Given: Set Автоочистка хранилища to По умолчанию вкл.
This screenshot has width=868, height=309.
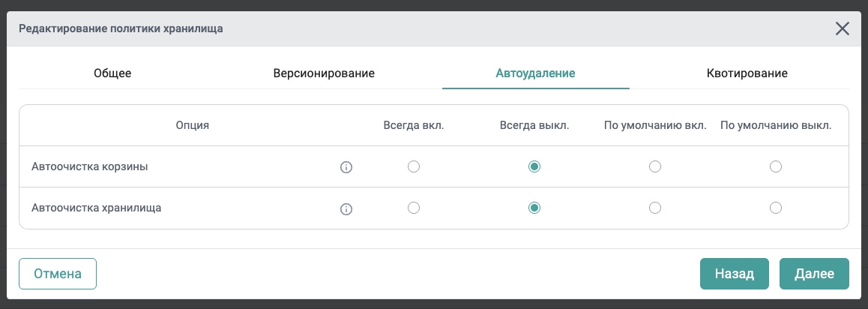Looking at the screenshot, I should pyautogui.click(x=655, y=208).
